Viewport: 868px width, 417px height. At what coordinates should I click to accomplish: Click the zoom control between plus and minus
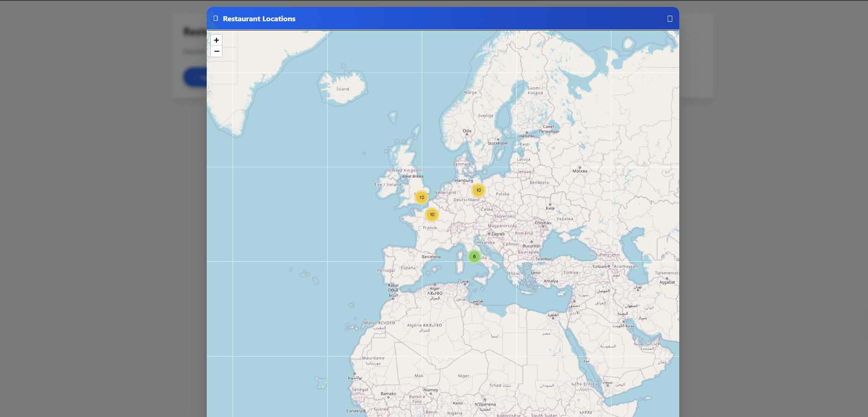point(216,46)
